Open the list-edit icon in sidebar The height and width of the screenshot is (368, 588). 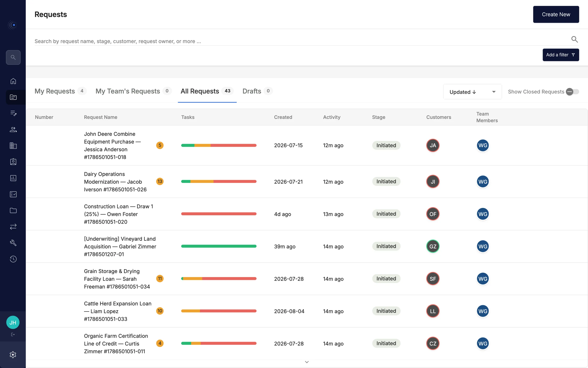tap(13, 113)
